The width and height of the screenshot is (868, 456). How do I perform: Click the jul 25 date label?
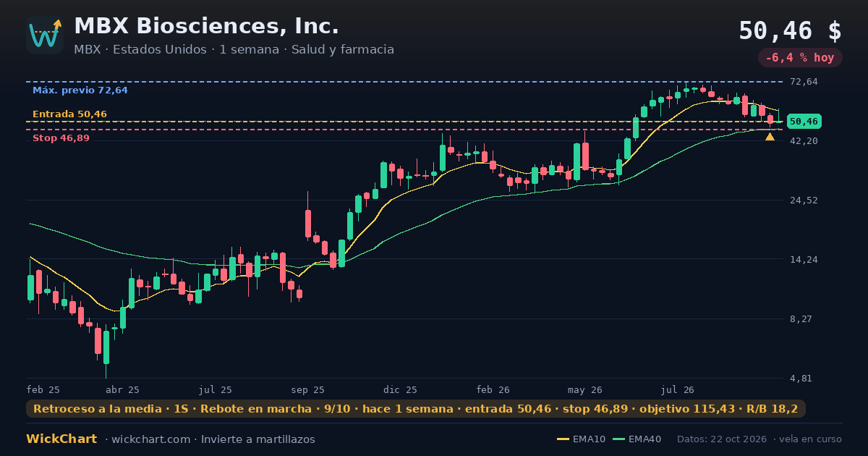click(x=216, y=389)
